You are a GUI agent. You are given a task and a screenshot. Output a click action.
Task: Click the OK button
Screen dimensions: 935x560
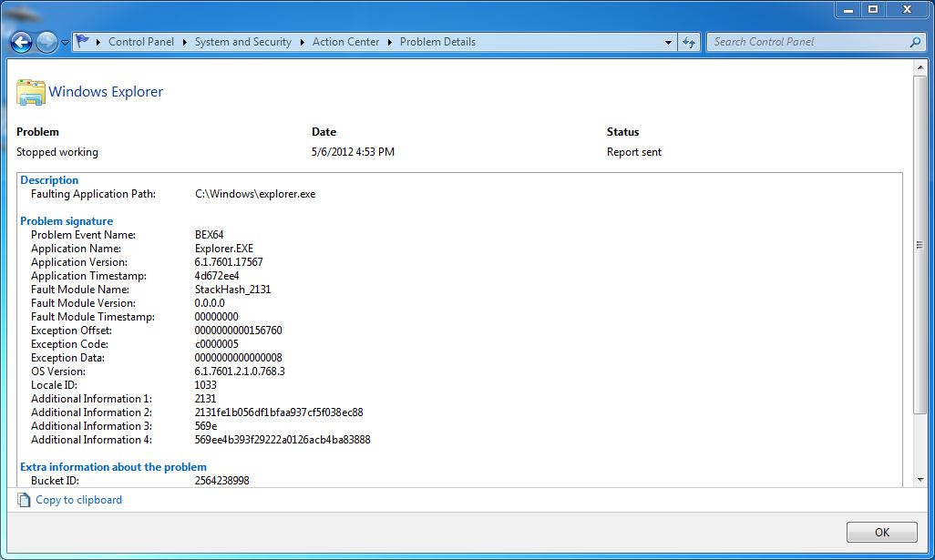tap(882, 532)
